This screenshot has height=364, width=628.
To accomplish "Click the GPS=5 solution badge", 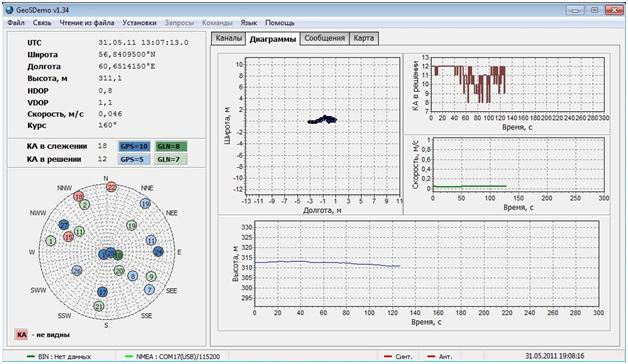I will pos(134,159).
